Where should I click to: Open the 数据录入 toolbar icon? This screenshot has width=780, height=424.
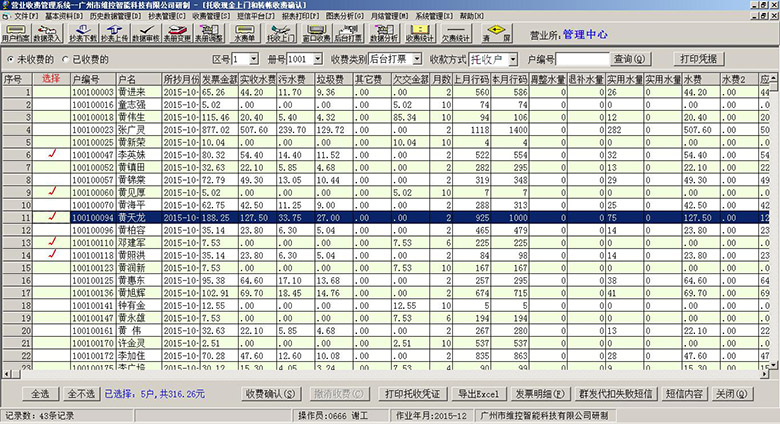coord(47,33)
